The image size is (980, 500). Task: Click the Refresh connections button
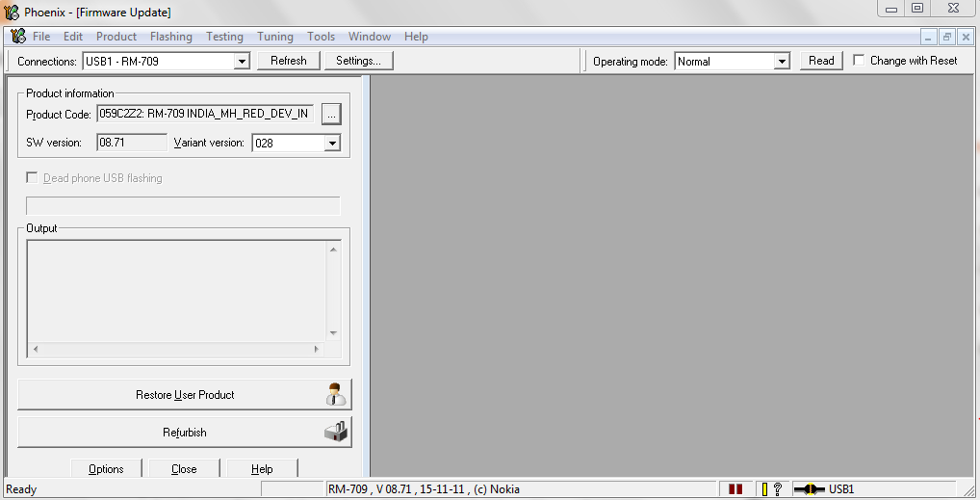[x=289, y=61]
